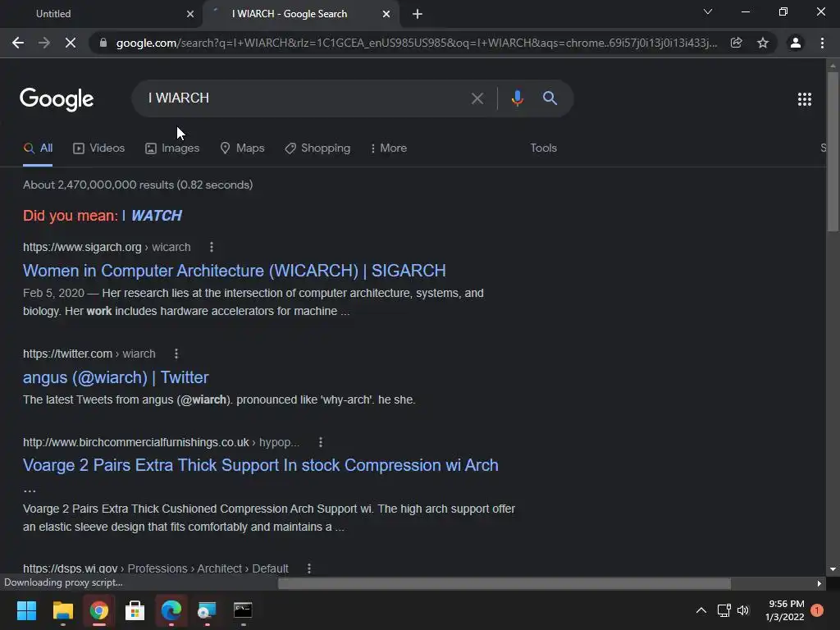Open File Explorer from the taskbar
Screen dimensions: 840x630
[62, 610]
